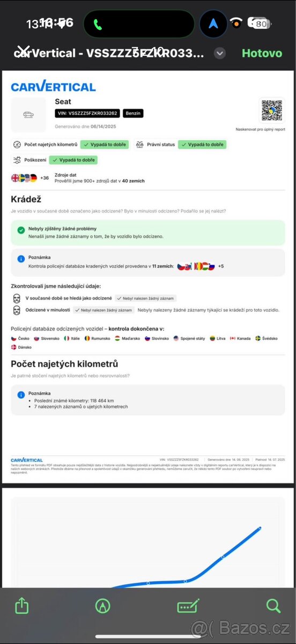The width and height of the screenshot is (296, 644).
Task: Tap the Benzín fuel type tag
Action: 133,113
